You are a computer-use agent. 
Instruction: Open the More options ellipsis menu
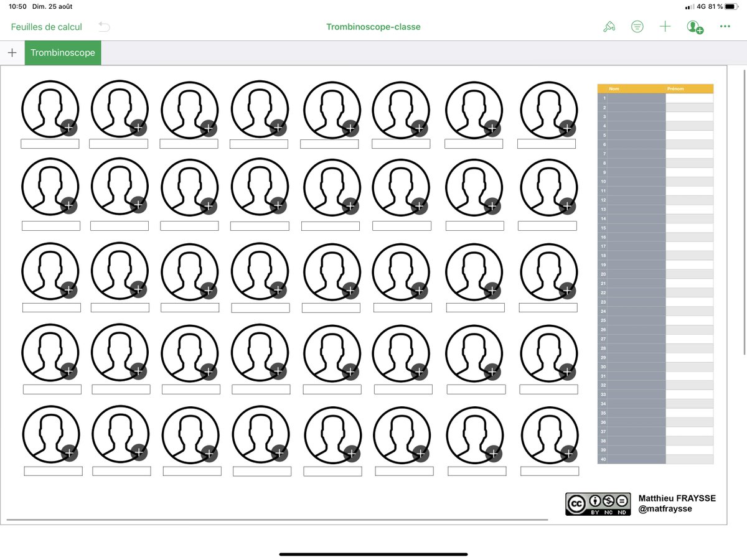(x=724, y=26)
